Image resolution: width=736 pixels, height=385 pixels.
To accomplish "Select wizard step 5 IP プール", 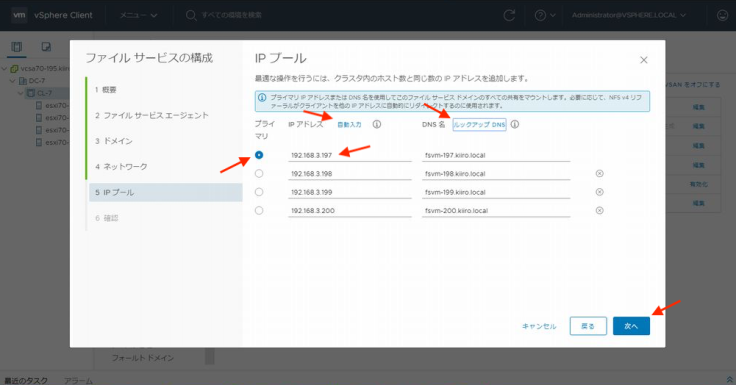I will 166,192.
